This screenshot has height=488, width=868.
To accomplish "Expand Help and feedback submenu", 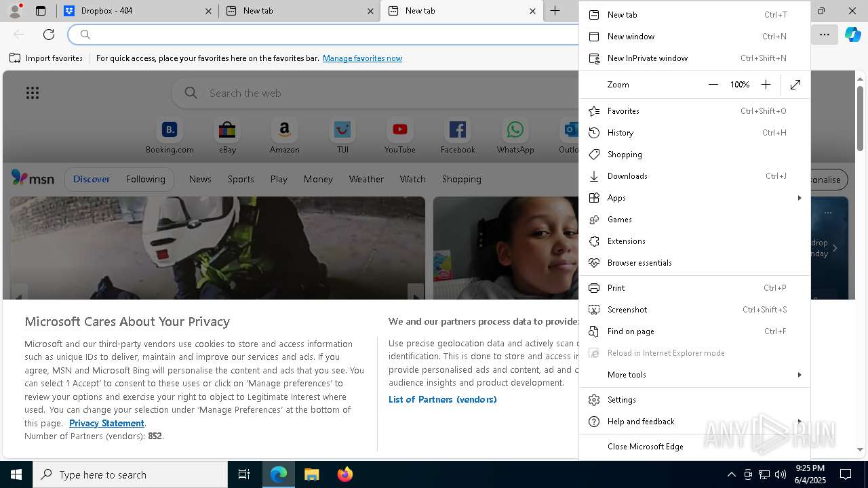I will coord(695,422).
